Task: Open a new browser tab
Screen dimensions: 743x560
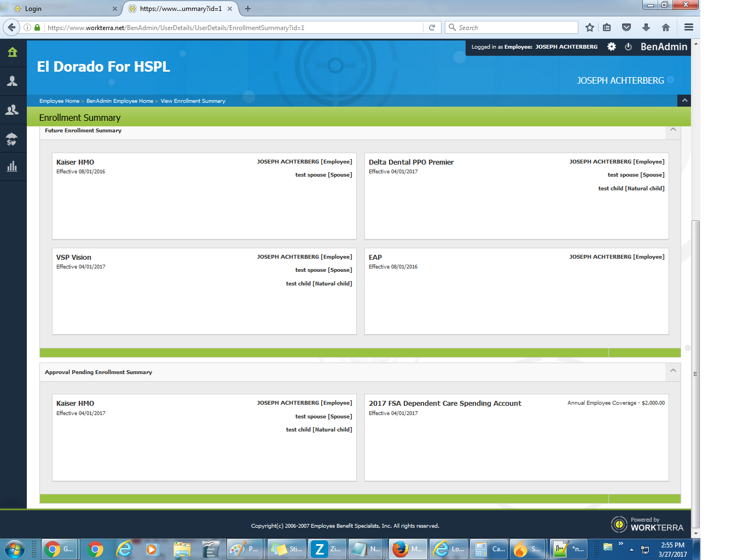Action: click(248, 9)
